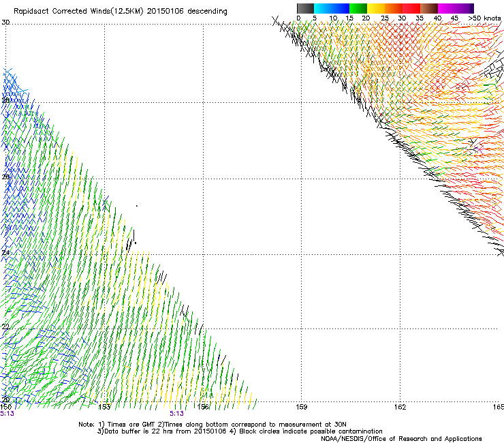Click the latitude 26 axis label

(5, 177)
